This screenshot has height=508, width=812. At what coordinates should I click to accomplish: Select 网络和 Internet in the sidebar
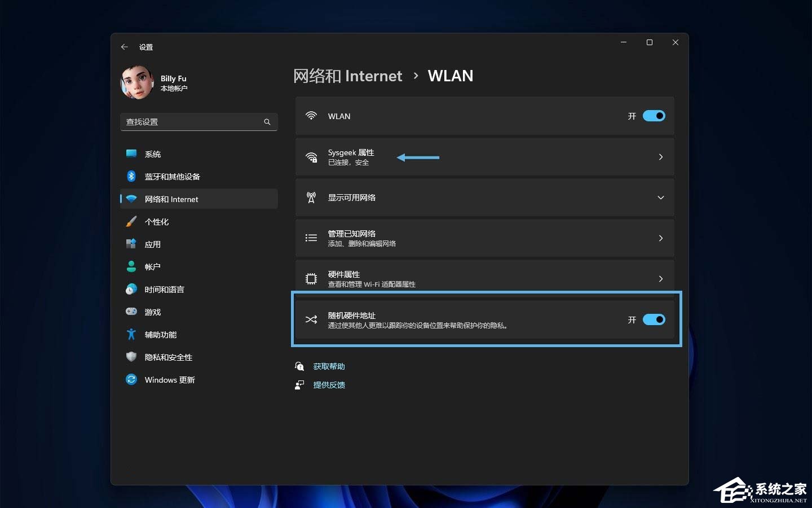point(171,199)
